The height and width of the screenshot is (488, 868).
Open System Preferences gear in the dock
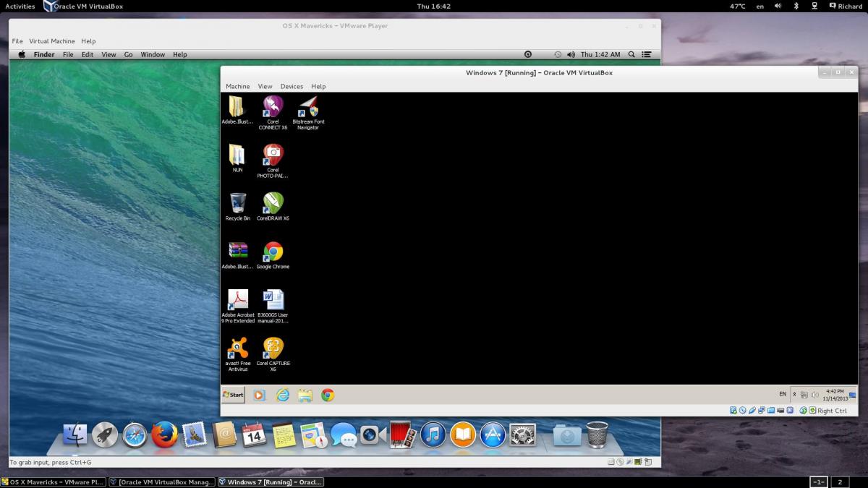(x=522, y=435)
